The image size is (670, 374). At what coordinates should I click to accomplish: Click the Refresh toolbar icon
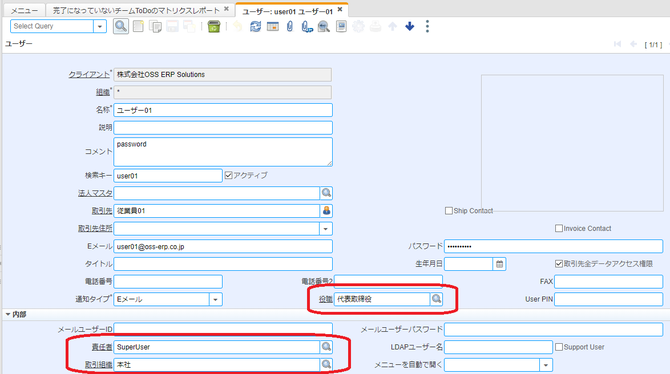(256, 27)
